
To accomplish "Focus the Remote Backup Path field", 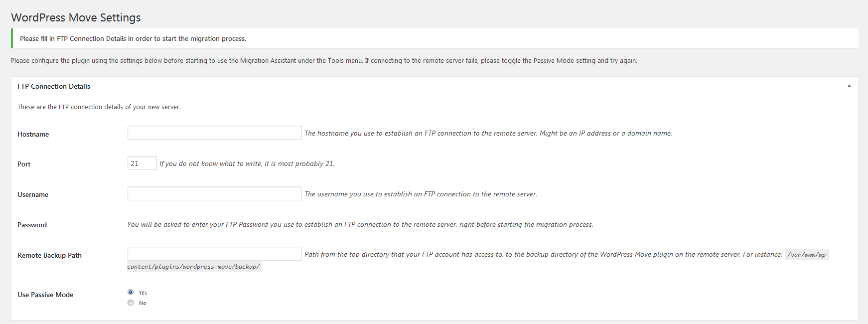I will (x=214, y=254).
